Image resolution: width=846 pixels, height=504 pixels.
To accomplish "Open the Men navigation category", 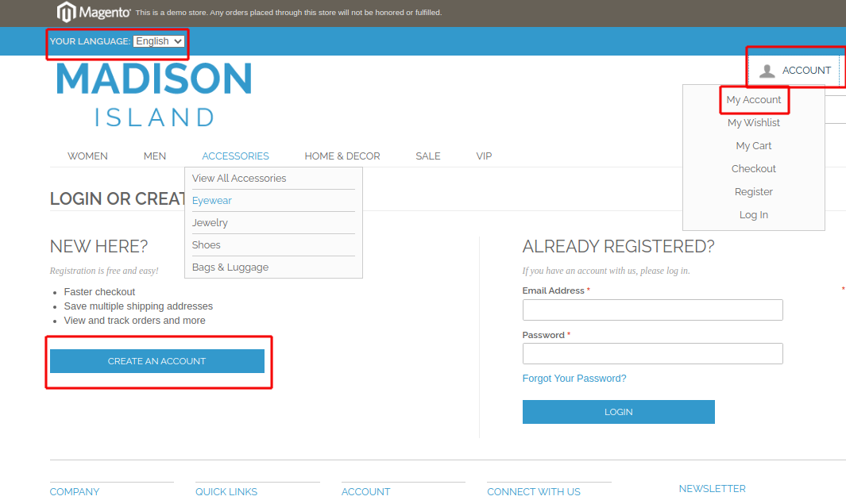I will [155, 156].
